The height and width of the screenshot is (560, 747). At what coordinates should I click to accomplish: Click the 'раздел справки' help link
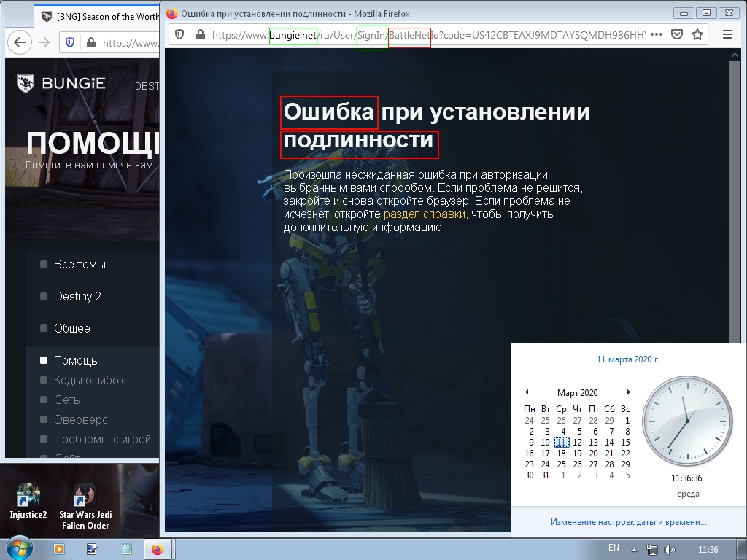(x=424, y=214)
